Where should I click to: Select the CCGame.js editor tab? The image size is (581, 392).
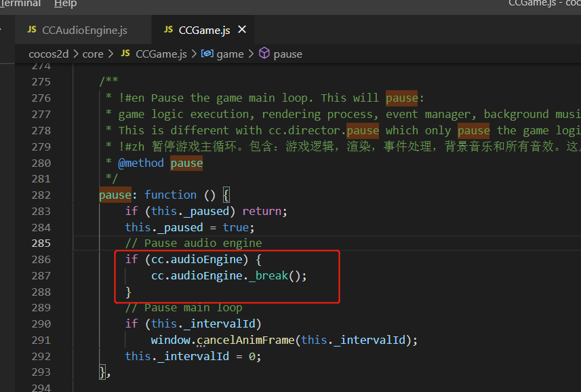tap(204, 30)
